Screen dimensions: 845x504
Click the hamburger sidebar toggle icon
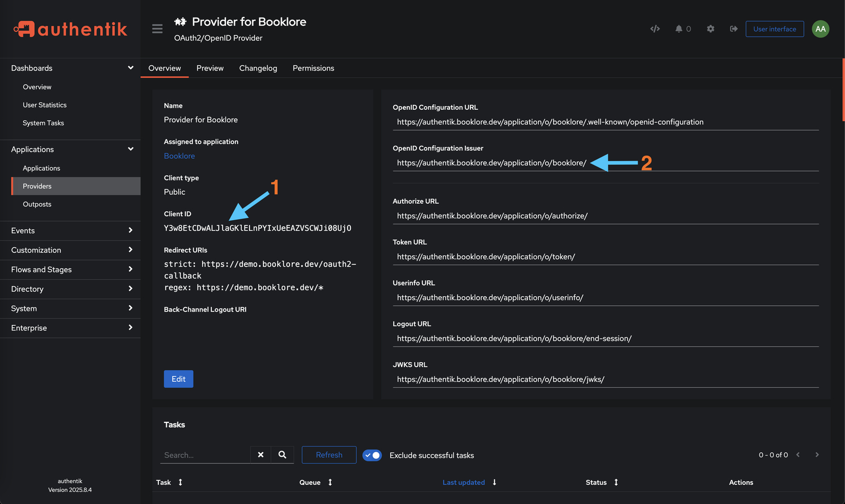(157, 29)
